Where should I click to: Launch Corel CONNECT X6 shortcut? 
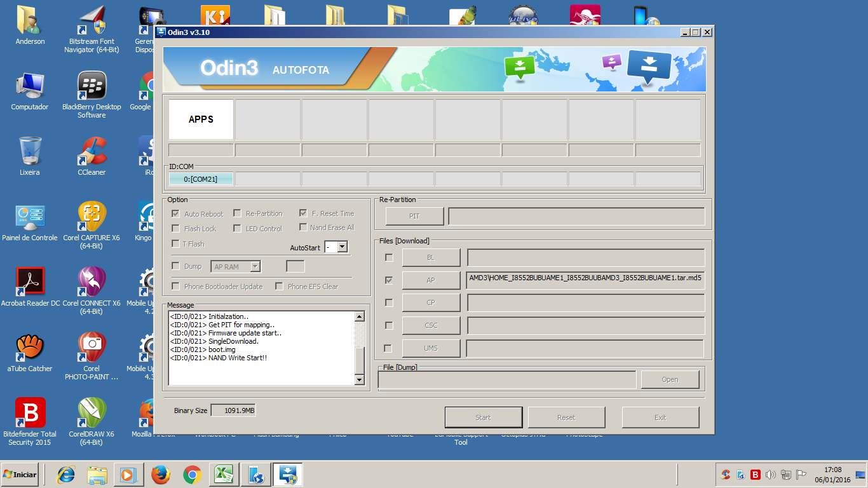click(x=92, y=291)
